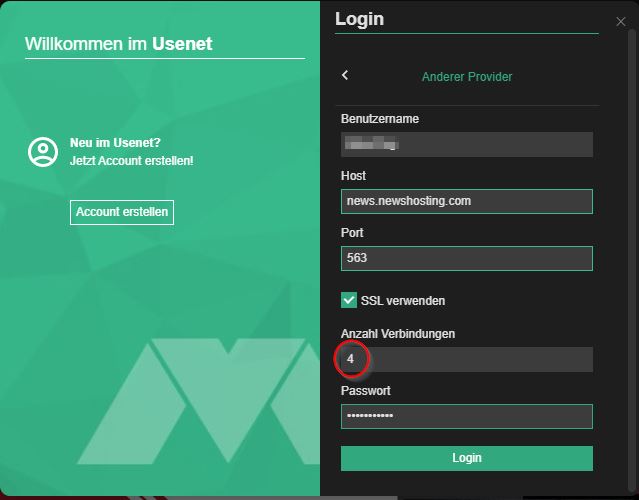639x500 pixels.
Task: Click the "Host" label
Action: (353, 176)
